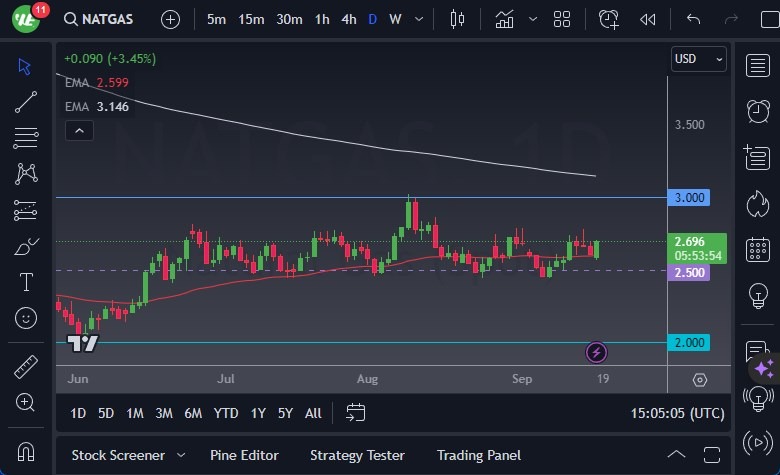Add symbol to compare with plus icon
This screenshot has width=780, height=475.
click(170, 19)
